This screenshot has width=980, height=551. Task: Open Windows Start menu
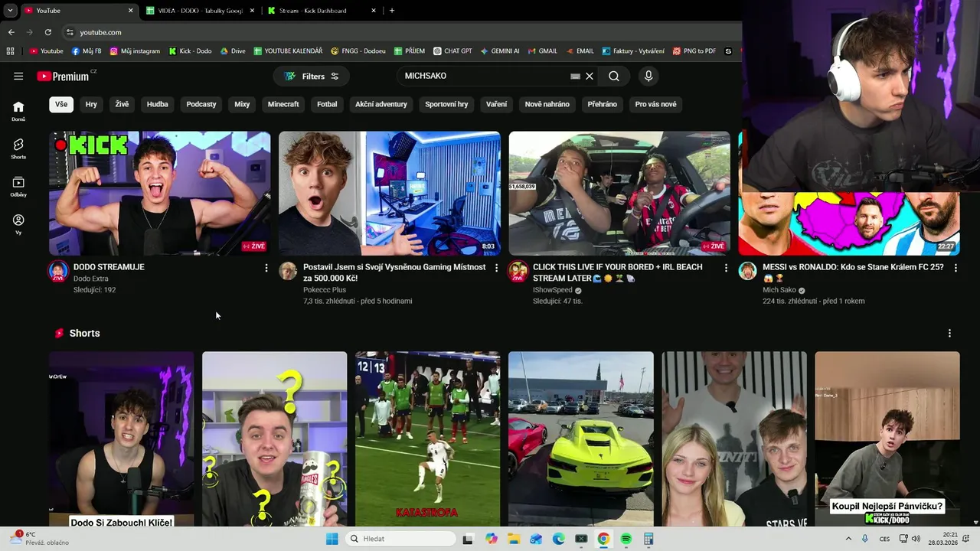coord(332,539)
